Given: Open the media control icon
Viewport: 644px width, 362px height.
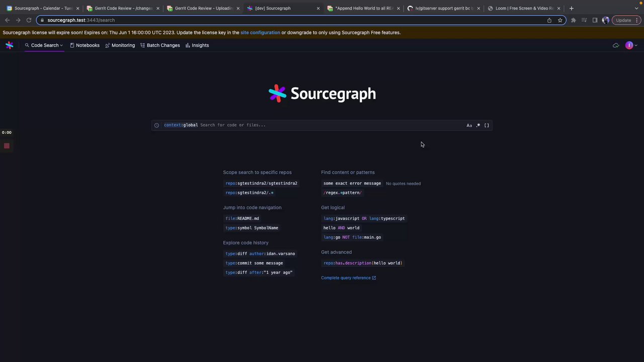Looking at the screenshot, I should 584,20.
